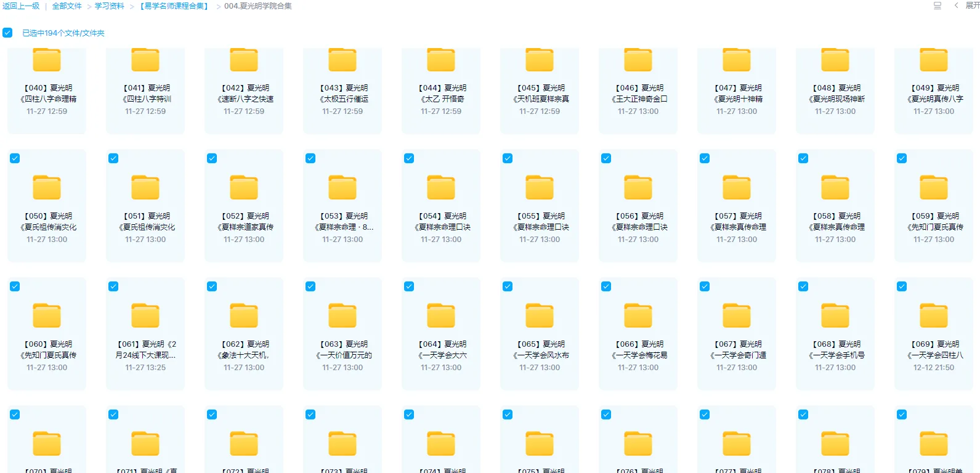Go back via 返回上一级 link
980x473 pixels.
21,6
